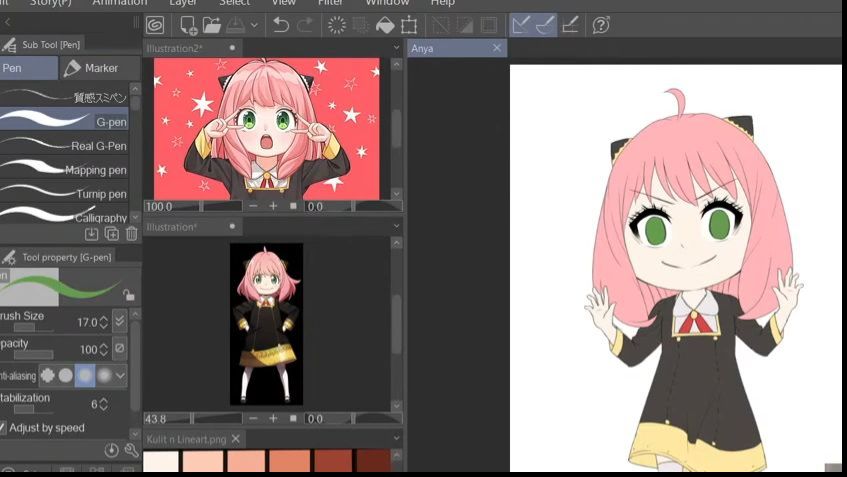This screenshot has width=847, height=477.
Task: Fill with the paint bucket icon
Action: 385,25
